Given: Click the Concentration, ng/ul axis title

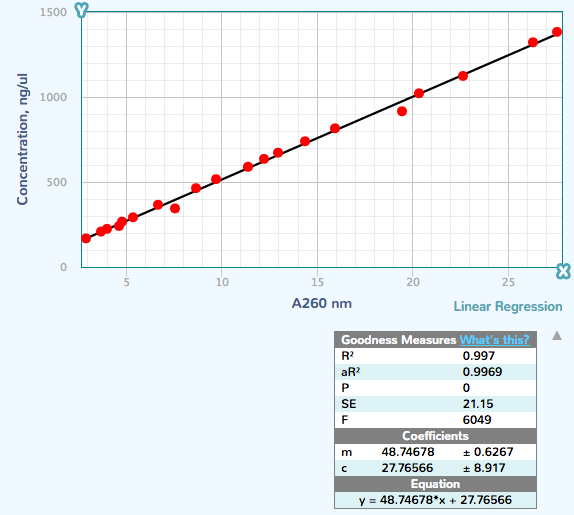Looking at the screenshot, I should (x=22, y=139).
